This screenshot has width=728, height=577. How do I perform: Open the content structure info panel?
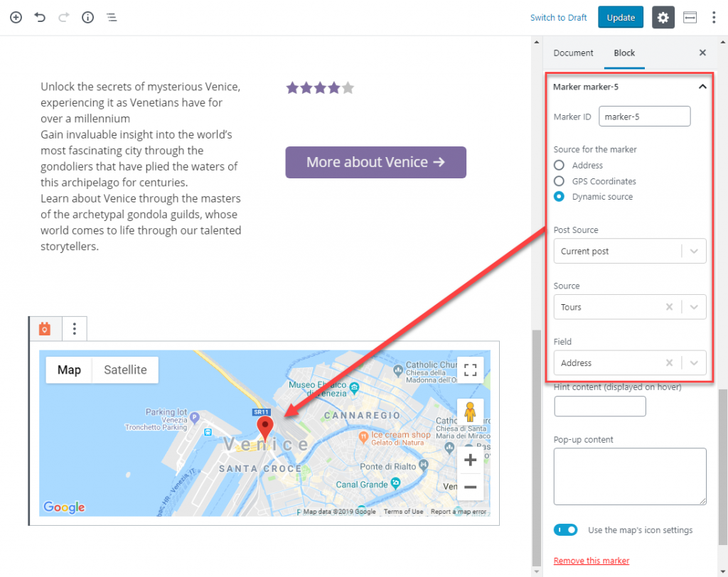click(x=87, y=17)
